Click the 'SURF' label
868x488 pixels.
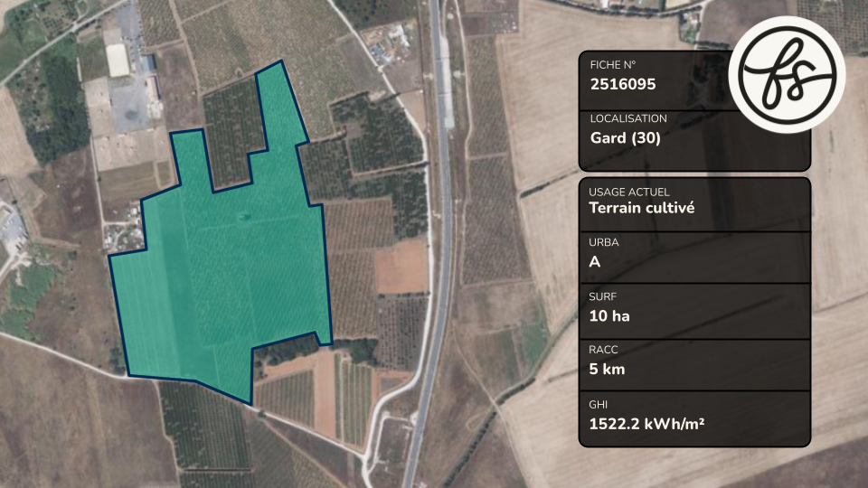click(x=603, y=296)
